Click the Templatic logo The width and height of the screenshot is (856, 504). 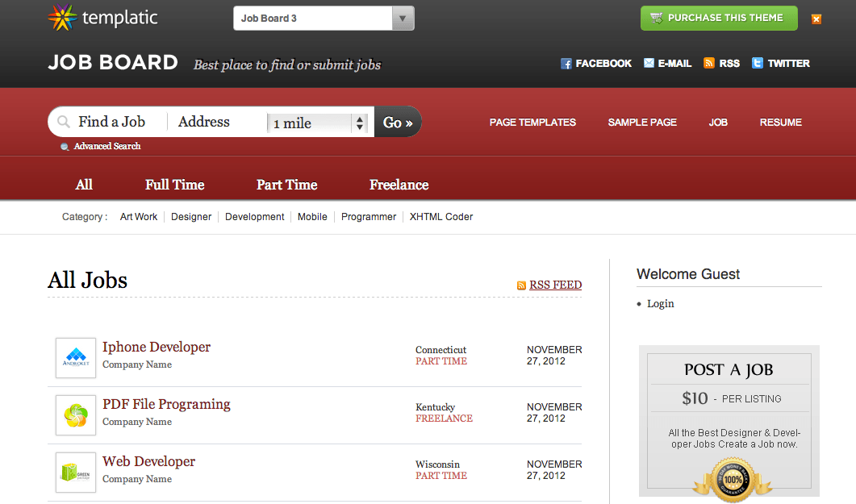click(102, 16)
